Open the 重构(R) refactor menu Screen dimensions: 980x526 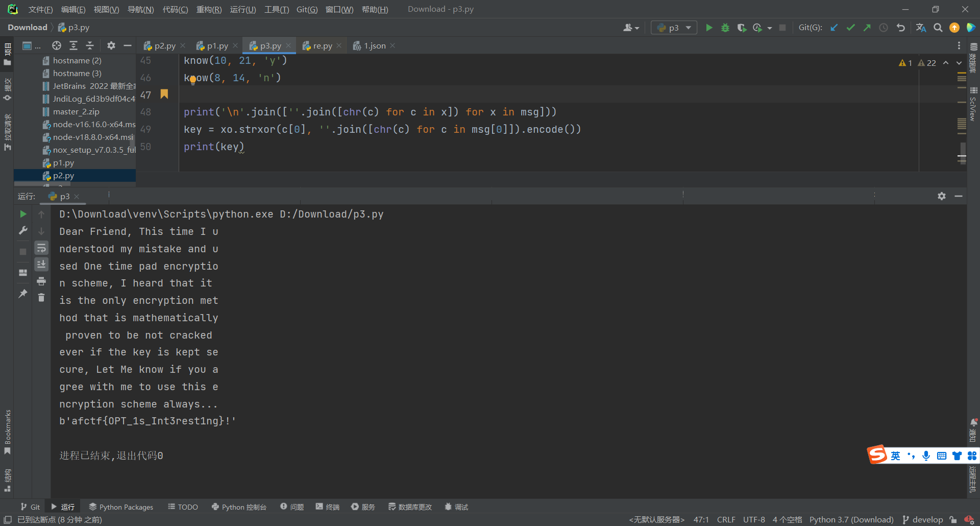pyautogui.click(x=209, y=9)
